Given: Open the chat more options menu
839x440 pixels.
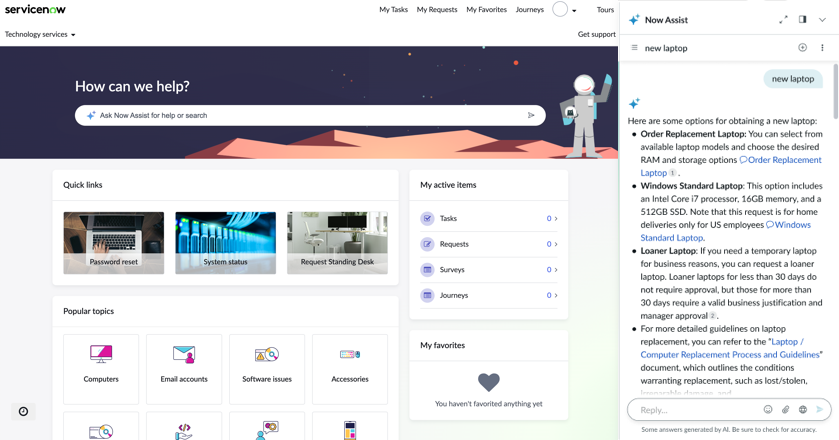Looking at the screenshot, I should pyautogui.click(x=822, y=48).
